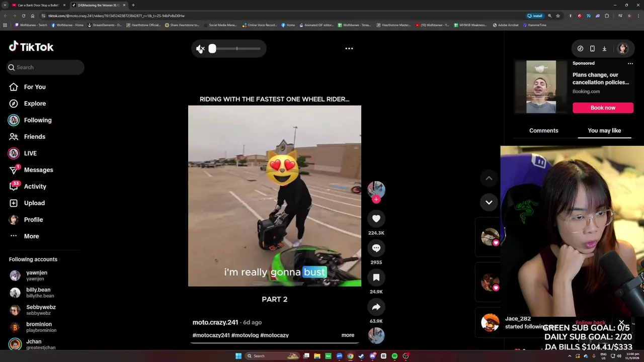644x362 pixels.
Task: Click the video player to pause
Action: point(275,196)
